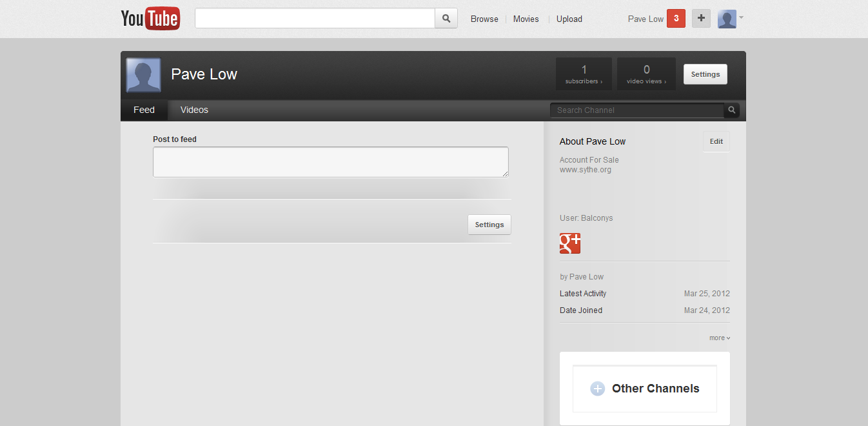The height and width of the screenshot is (426, 868).
Task: Click the by Pave Low text
Action: click(x=582, y=277)
